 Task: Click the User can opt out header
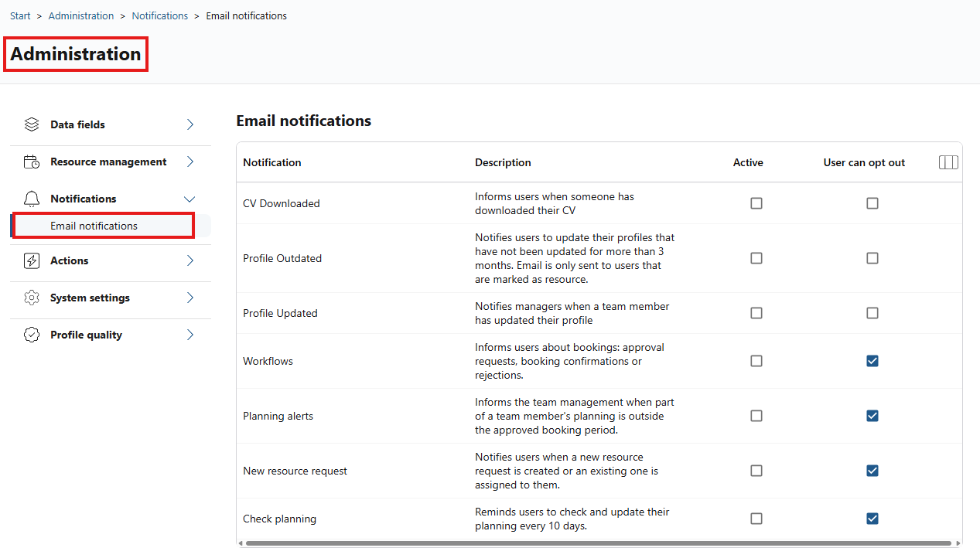864,162
